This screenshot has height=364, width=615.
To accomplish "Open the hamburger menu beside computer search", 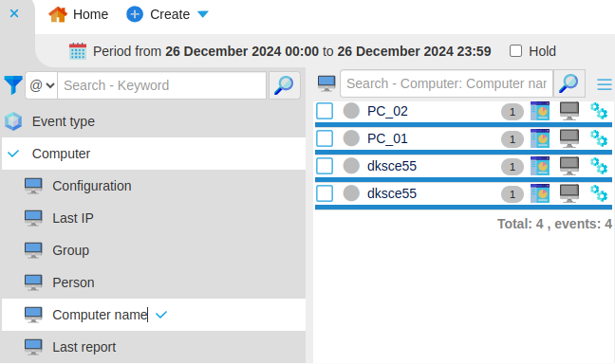I will tap(605, 84).
